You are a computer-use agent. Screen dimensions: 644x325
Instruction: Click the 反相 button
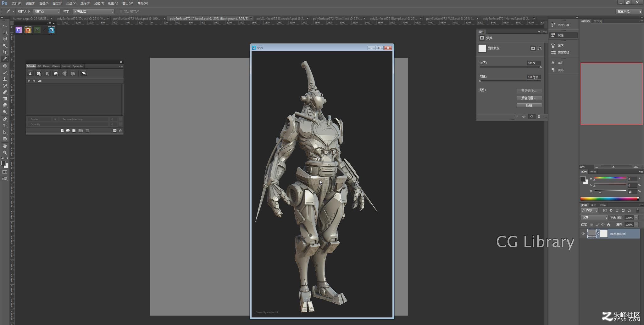[x=529, y=105]
